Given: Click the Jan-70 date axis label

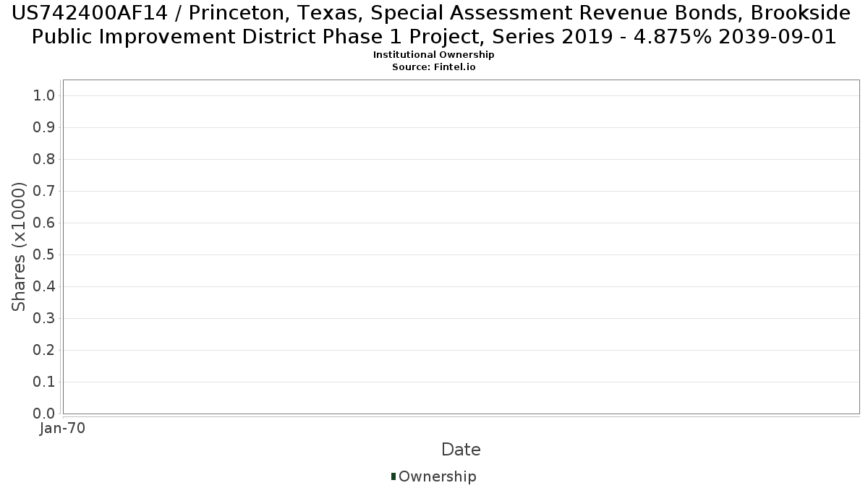Looking at the screenshot, I should [63, 429].
